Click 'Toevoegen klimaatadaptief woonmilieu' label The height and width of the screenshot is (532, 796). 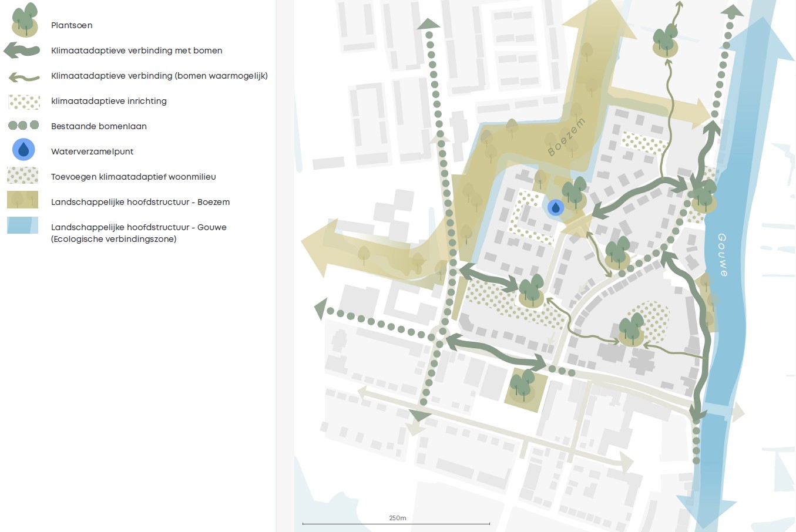pyautogui.click(x=133, y=177)
